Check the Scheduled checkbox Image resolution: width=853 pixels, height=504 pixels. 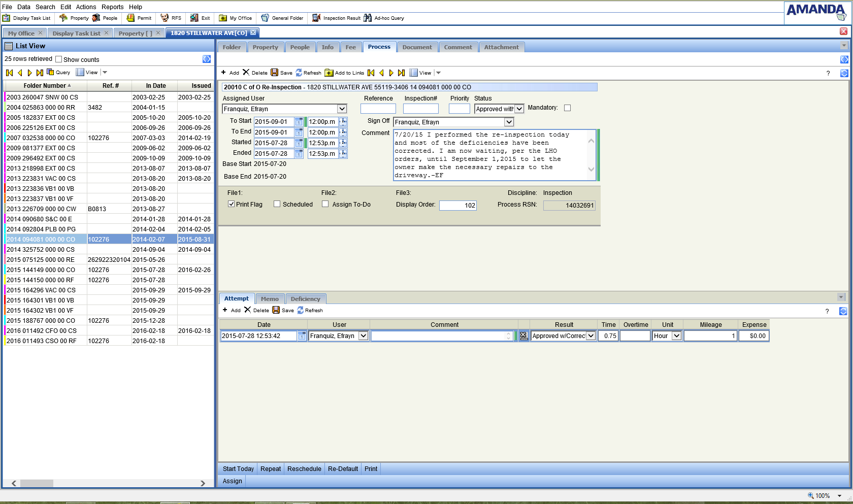coord(277,204)
